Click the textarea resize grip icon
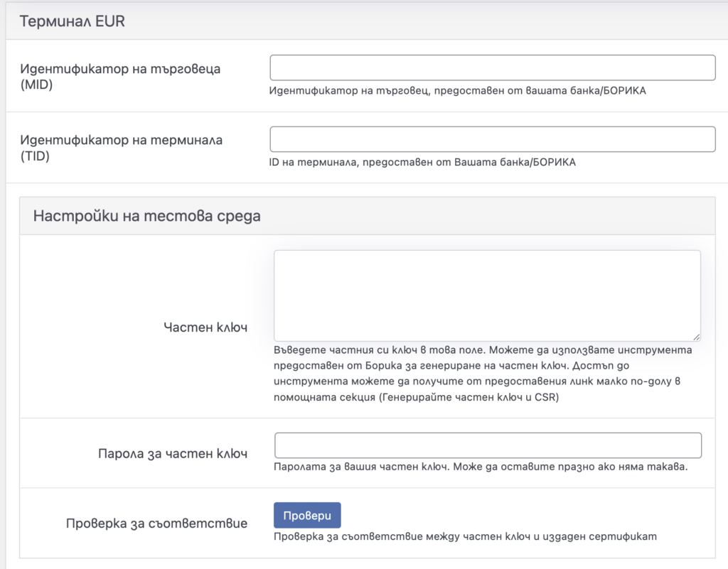Screen dimensions: 728x569 695,336
